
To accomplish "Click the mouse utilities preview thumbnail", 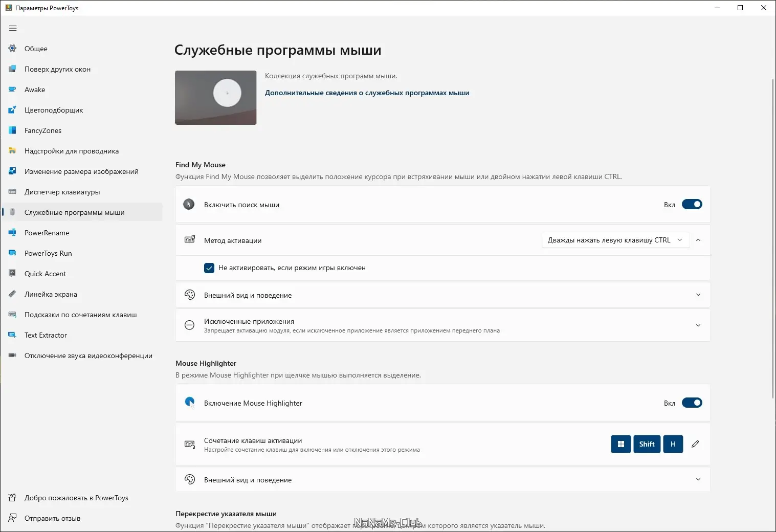I will point(215,98).
